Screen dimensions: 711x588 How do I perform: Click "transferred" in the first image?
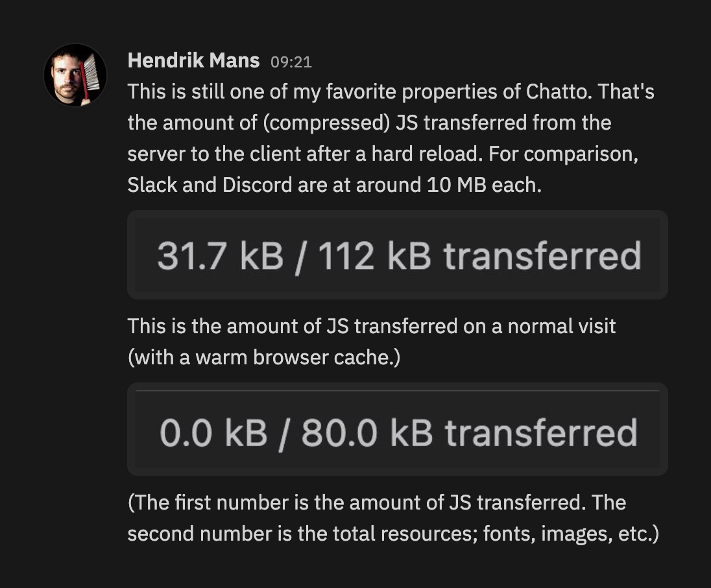tap(542, 255)
